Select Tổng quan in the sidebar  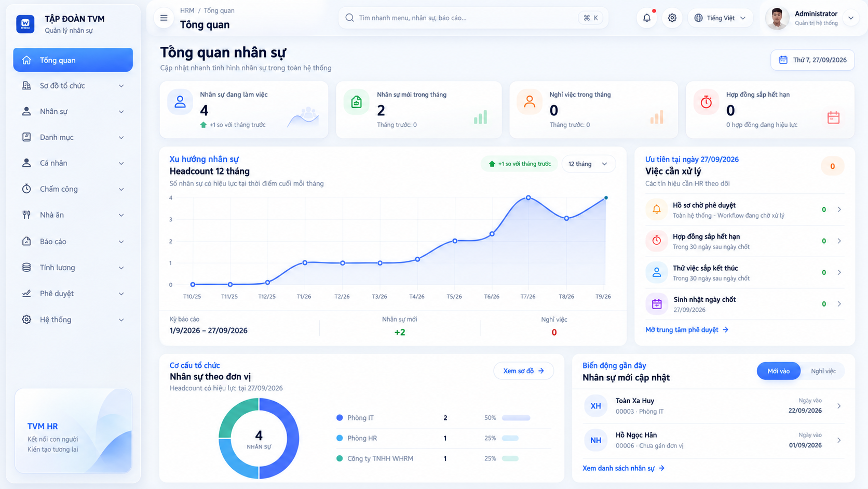point(73,60)
